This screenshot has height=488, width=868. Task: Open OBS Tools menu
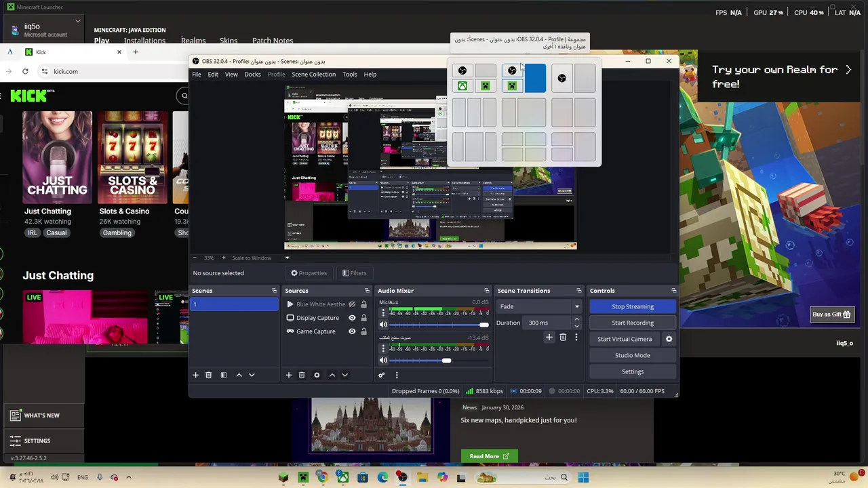349,74
